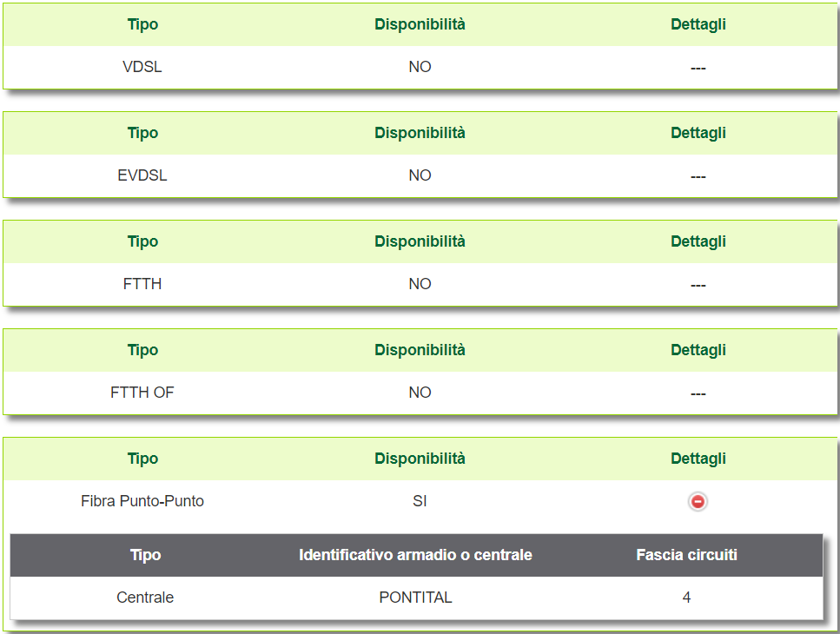
Task: Click the NO availability value for FTTH OF
Action: tap(420, 393)
